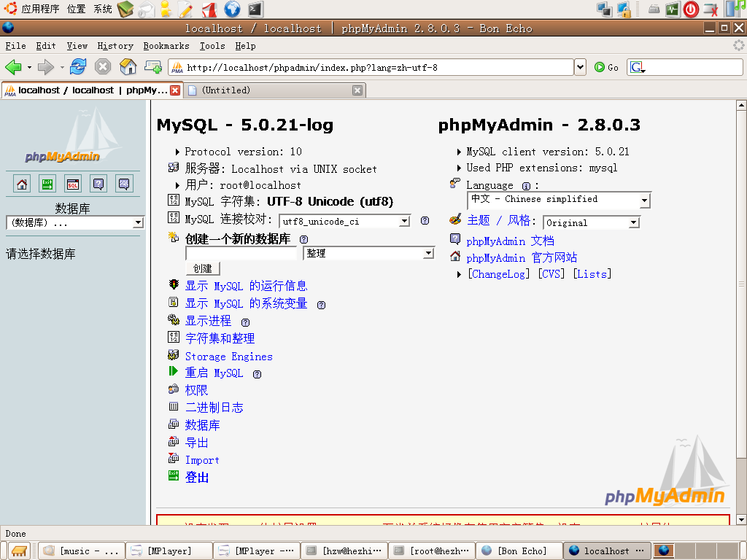This screenshot has height=560, width=747.
Task: Open the browser Home page
Action: tap(128, 66)
